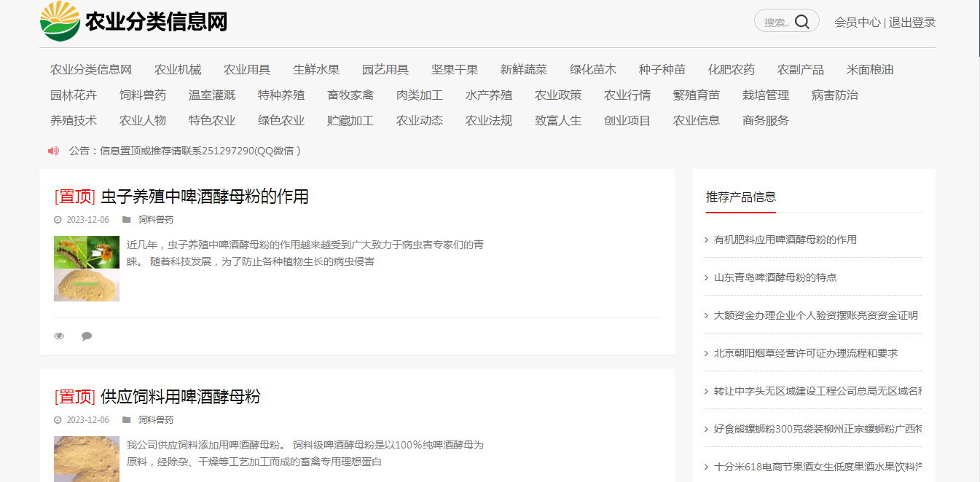The height and width of the screenshot is (482, 980).
Task: Click the caterpillar thumbnail of the first article
Action: [x=86, y=268]
